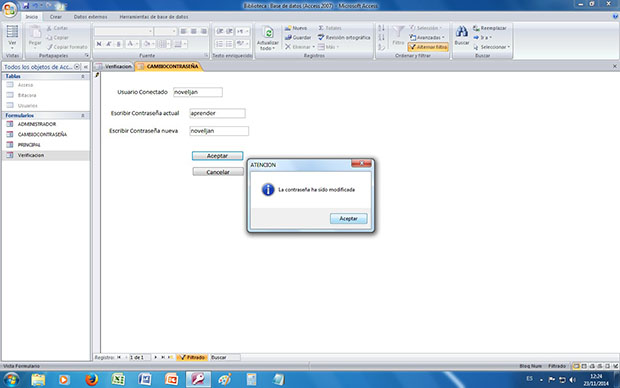Viewport: 620px width, 388px height.
Task: Open the Todos los objetos pane dropdown
Action: pos(77,67)
